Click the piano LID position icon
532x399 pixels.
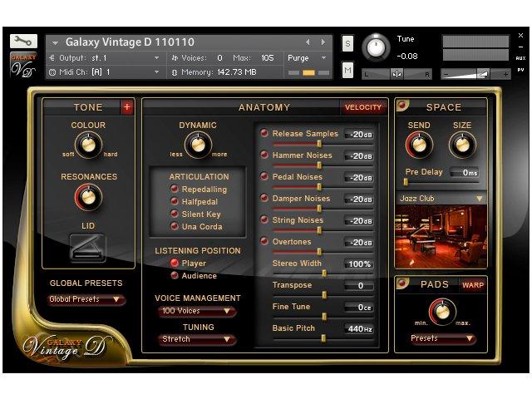click(87, 248)
